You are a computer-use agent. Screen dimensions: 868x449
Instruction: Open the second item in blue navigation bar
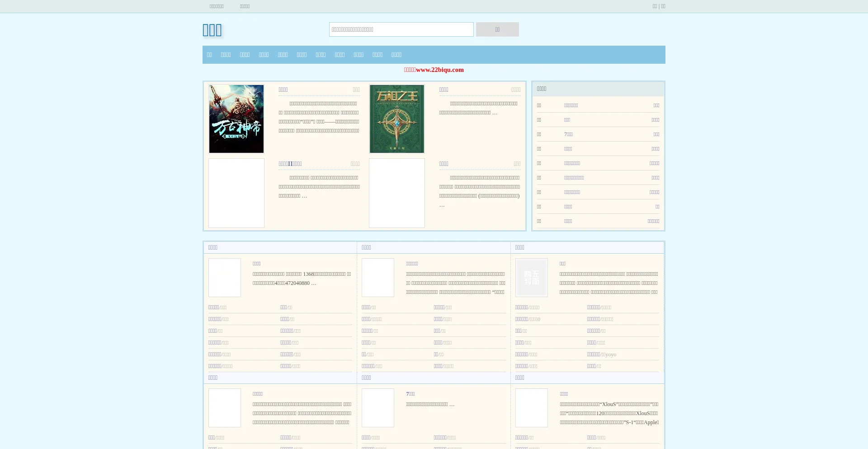tap(226, 55)
